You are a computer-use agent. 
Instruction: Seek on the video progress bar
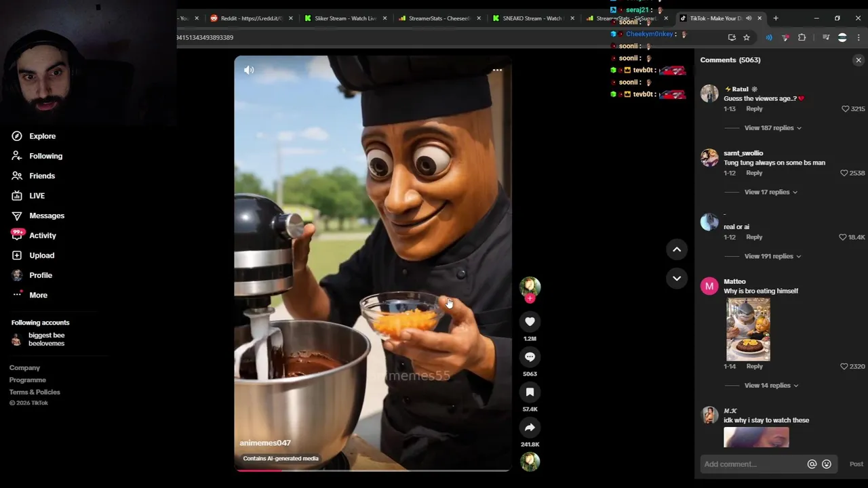(x=372, y=470)
